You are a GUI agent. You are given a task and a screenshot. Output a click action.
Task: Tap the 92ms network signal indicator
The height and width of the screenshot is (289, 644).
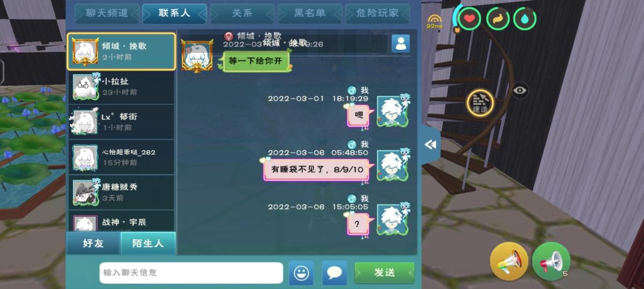pyautogui.click(x=434, y=21)
